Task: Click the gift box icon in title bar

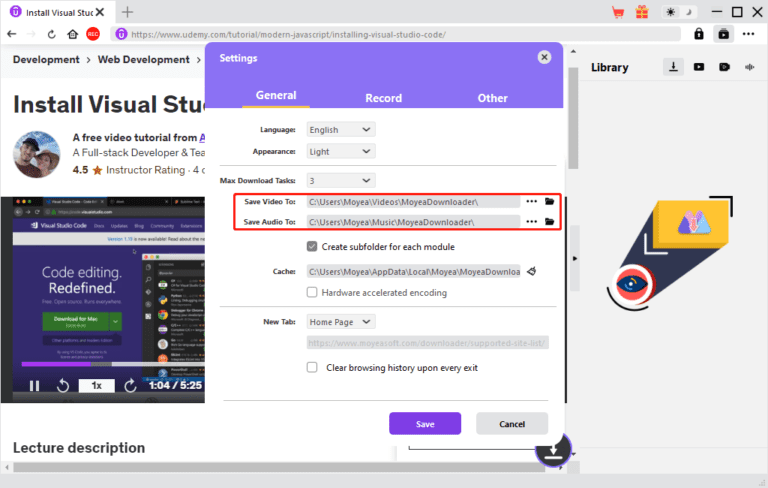Action: pos(642,12)
